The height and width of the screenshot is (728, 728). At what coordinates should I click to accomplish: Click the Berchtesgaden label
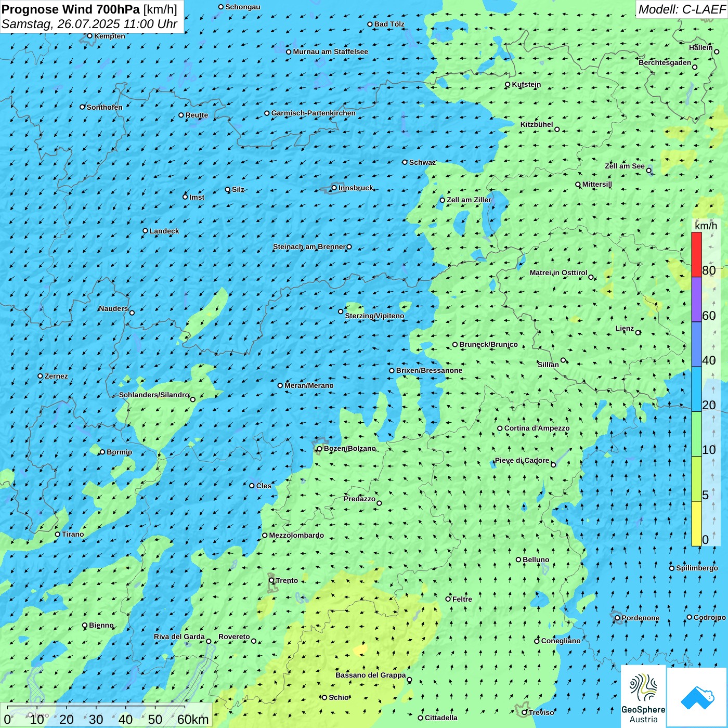(665, 62)
